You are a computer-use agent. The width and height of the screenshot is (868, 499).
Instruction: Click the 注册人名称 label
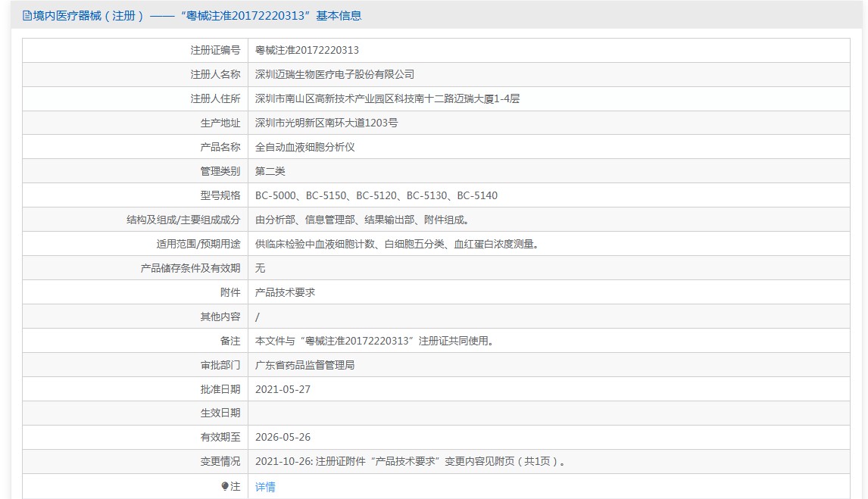tap(215, 75)
